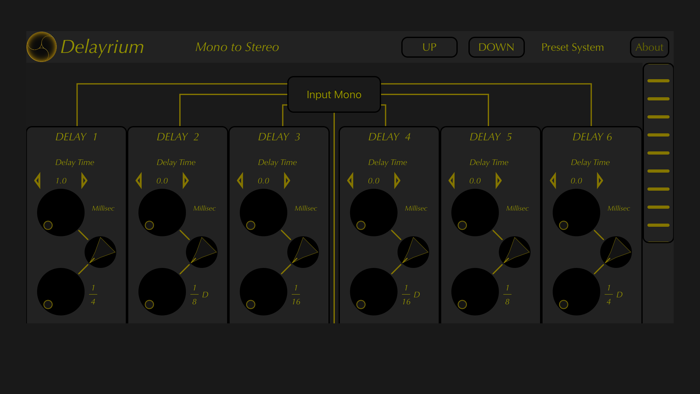Click Delay 4 note division 1/16 D knob
The image size is (700, 394).
(x=374, y=291)
